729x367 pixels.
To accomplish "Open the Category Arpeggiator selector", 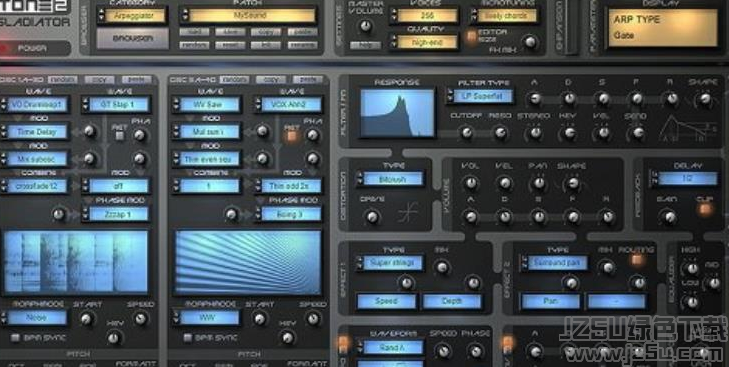I will (132, 16).
